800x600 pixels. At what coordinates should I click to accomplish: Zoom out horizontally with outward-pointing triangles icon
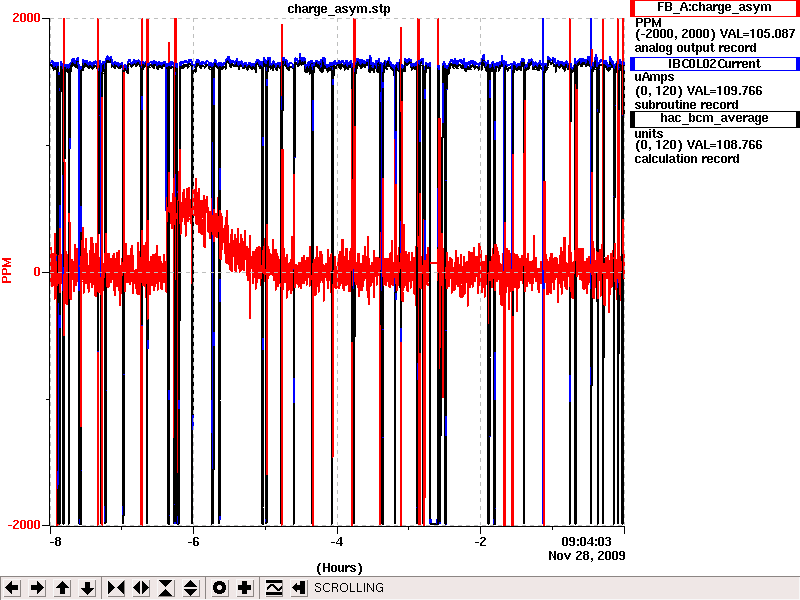[141, 588]
